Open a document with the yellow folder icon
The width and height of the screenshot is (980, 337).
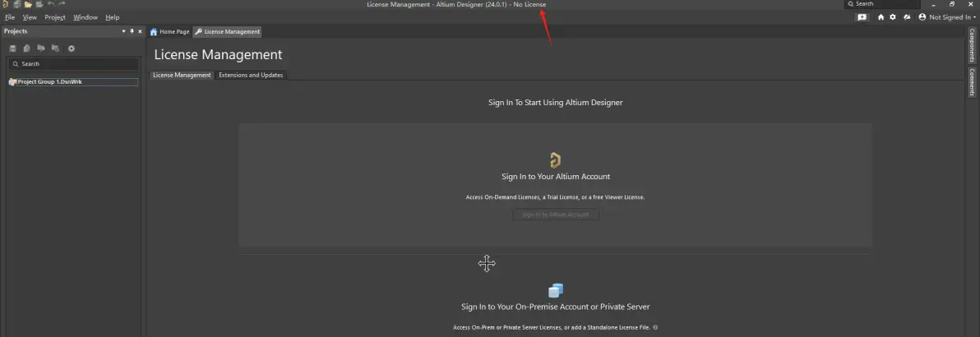pos(28,4)
